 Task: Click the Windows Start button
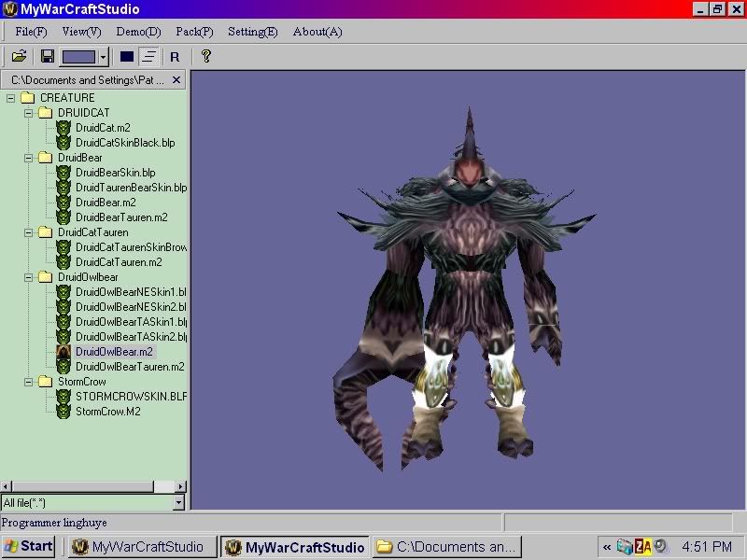click(28, 546)
